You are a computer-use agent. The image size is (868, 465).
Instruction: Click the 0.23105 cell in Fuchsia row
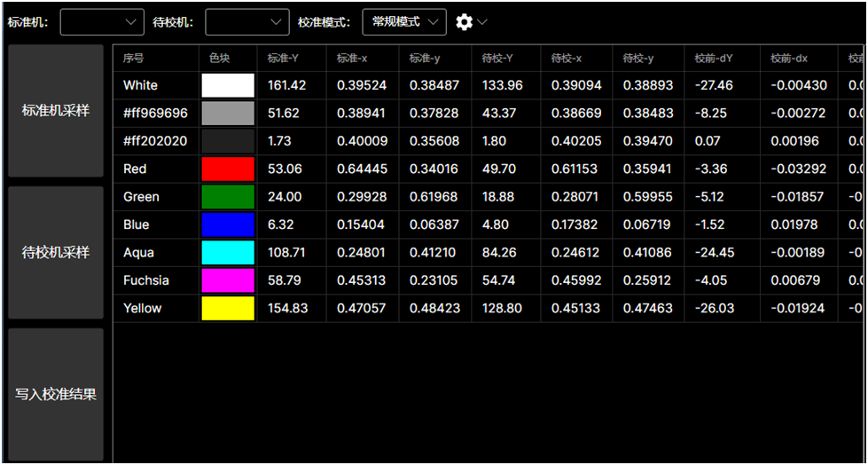pos(434,280)
